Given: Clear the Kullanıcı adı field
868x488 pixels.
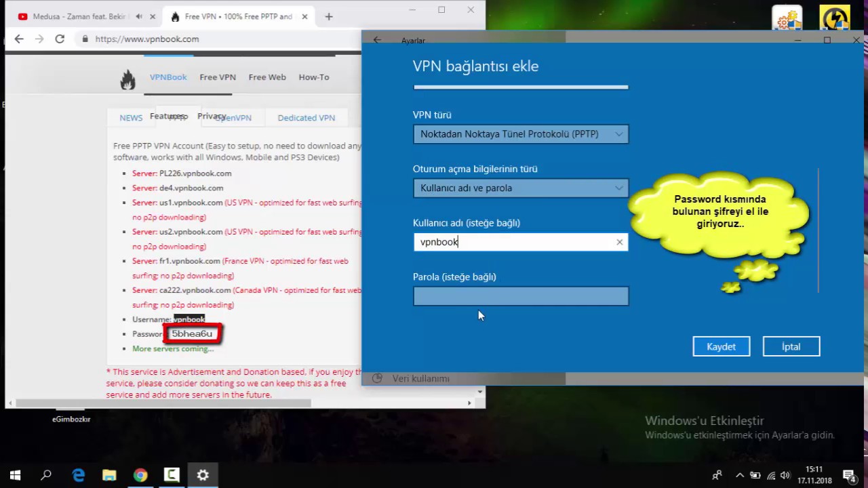Looking at the screenshot, I should (619, 242).
